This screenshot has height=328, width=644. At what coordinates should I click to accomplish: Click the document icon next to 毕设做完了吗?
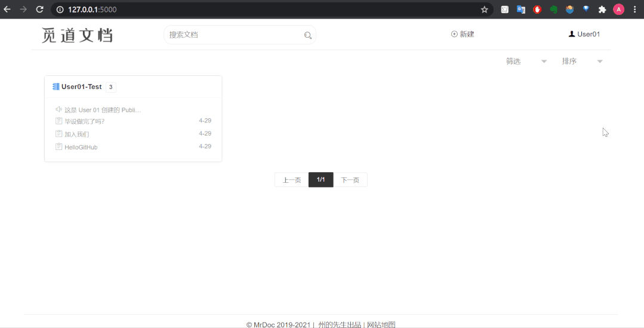pyautogui.click(x=58, y=121)
